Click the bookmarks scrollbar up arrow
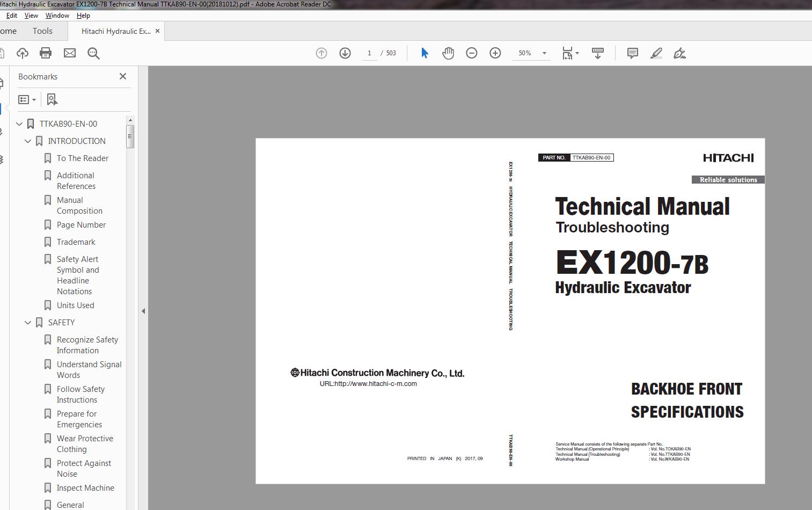 pyautogui.click(x=130, y=120)
